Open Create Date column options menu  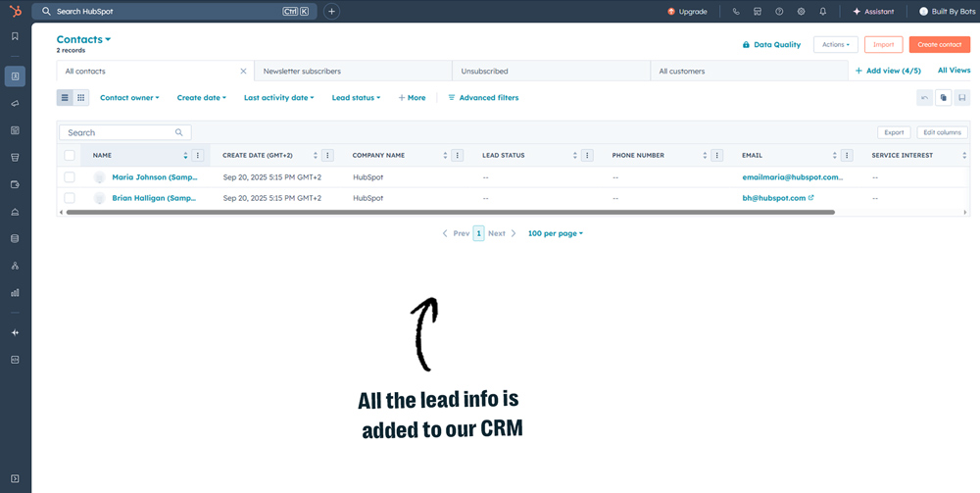tap(327, 155)
